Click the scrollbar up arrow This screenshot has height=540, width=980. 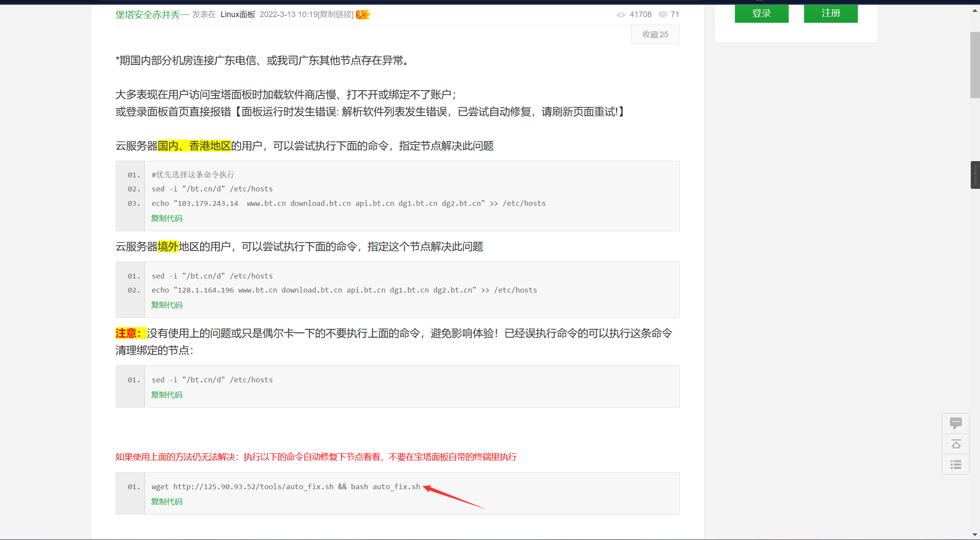pyautogui.click(x=975, y=11)
